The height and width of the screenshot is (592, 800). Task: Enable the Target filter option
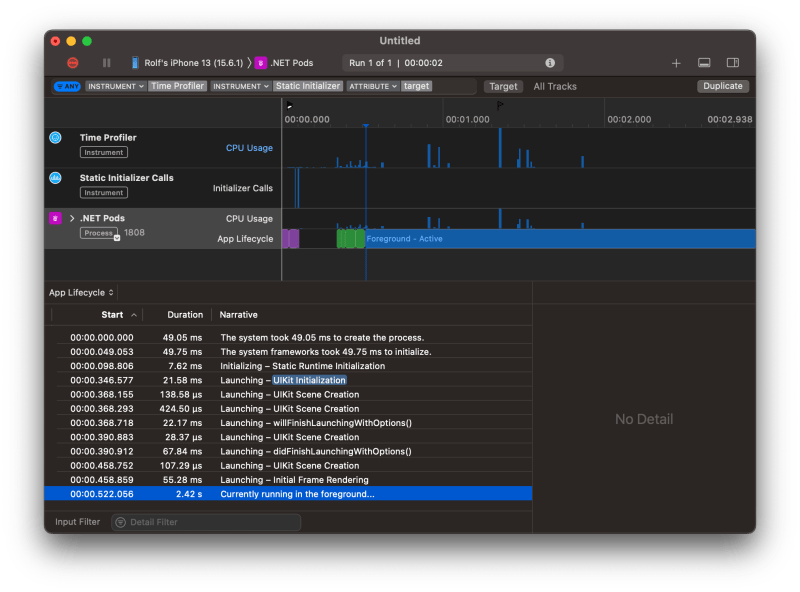(503, 86)
